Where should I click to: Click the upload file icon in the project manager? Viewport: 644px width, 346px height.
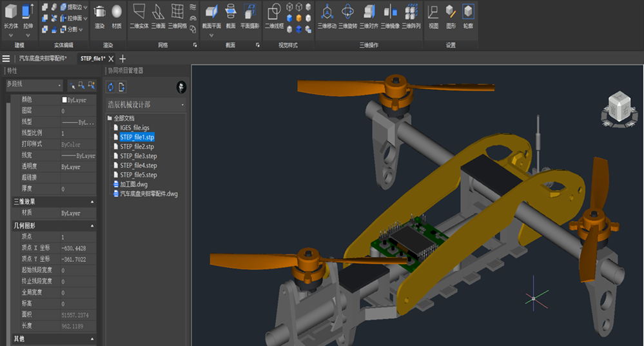pyautogui.click(x=122, y=86)
